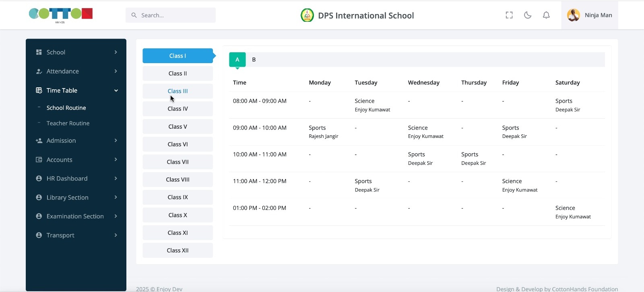The image size is (644, 292).
Task: Toggle dark mode moon icon
Action: click(528, 15)
